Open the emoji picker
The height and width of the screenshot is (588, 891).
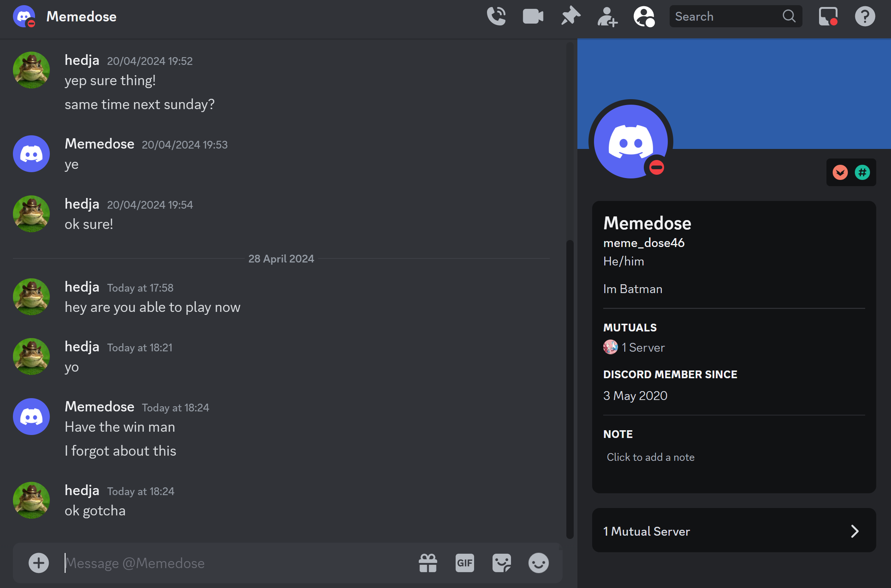[x=538, y=563]
